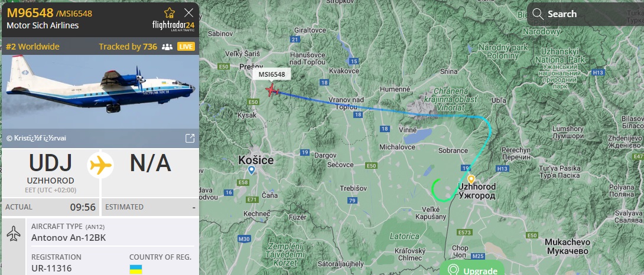
Task: Open aircraft photo in external link icon
Action: point(190,138)
